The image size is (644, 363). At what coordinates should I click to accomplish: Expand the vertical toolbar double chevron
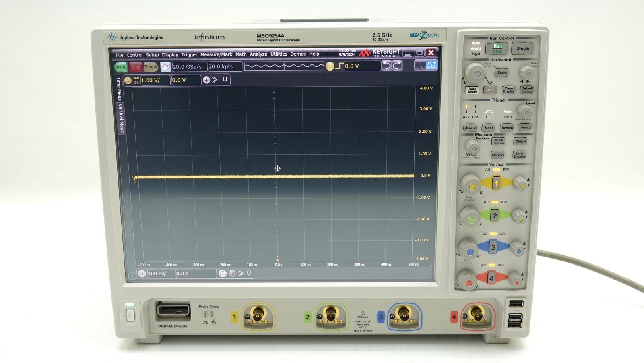(x=215, y=80)
